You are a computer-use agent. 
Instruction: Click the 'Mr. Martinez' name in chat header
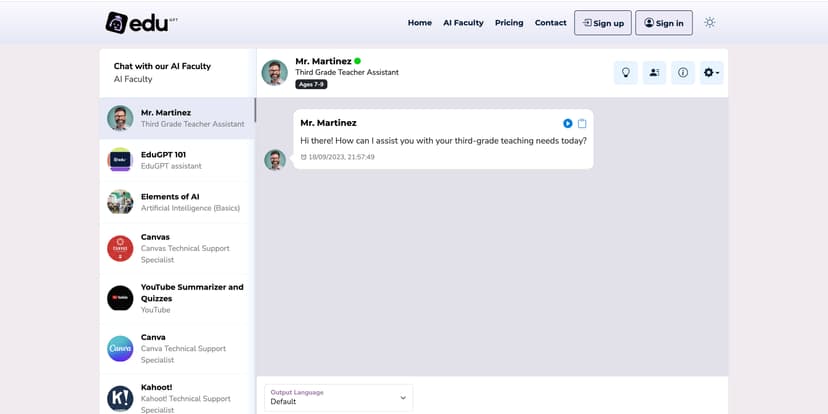(x=323, y=61)
